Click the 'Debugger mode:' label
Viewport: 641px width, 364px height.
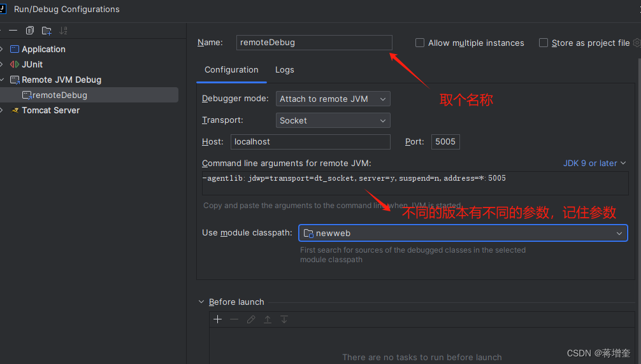(235, 99)
